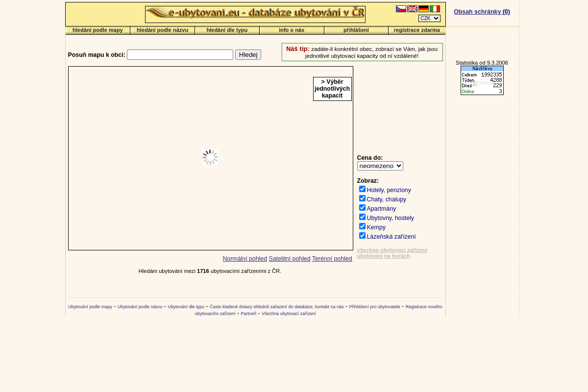Expand the Cena do price dropdown
This screenshot has height=392, width=588.
click(x=380, y=166)
